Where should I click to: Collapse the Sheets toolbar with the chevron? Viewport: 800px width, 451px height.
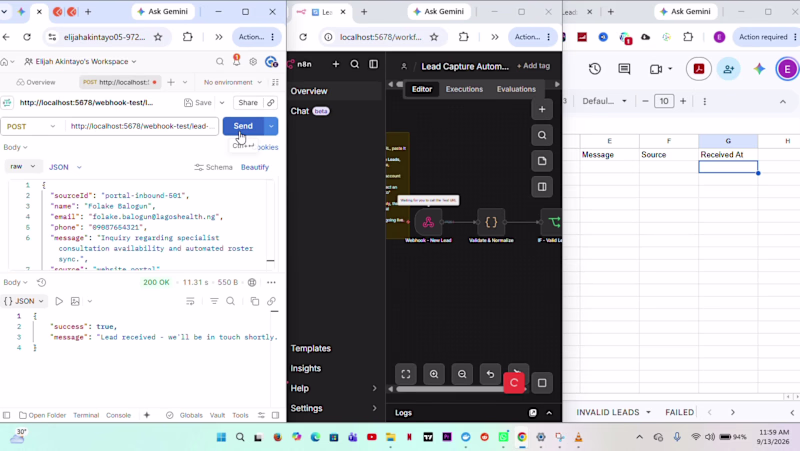pos(783,102)
